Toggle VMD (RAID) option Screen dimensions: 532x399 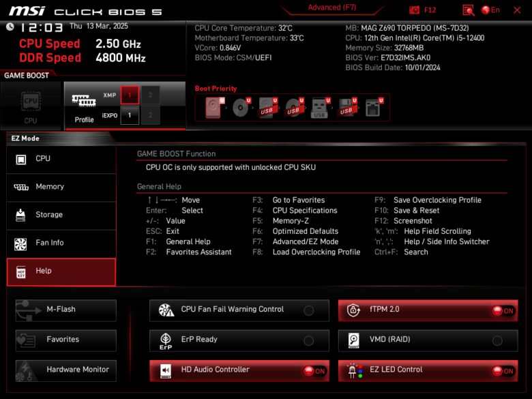[x=428, y=340]
